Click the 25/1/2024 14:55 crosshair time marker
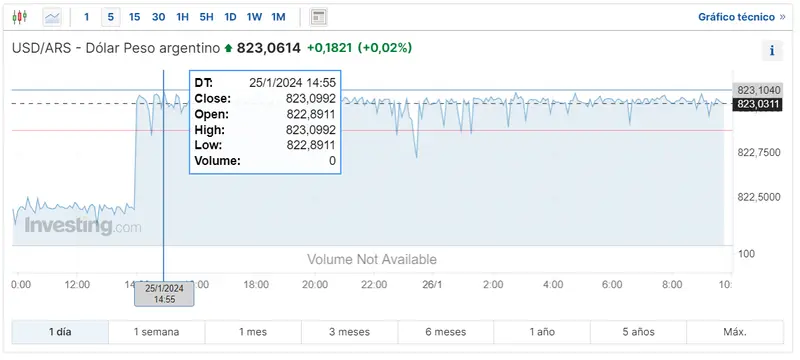Image resolution: width=800 pixels, height=360 pixels. [x=164, y=294]
